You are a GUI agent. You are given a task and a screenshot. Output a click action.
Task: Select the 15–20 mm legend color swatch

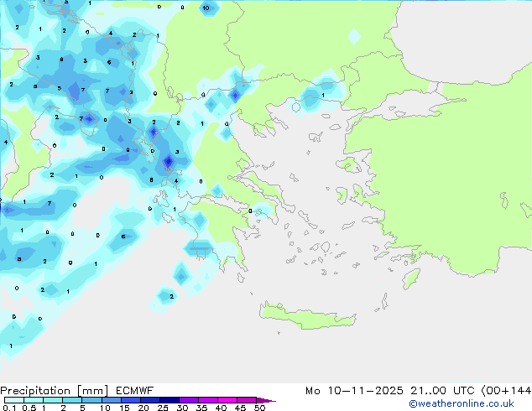[131, 400]
